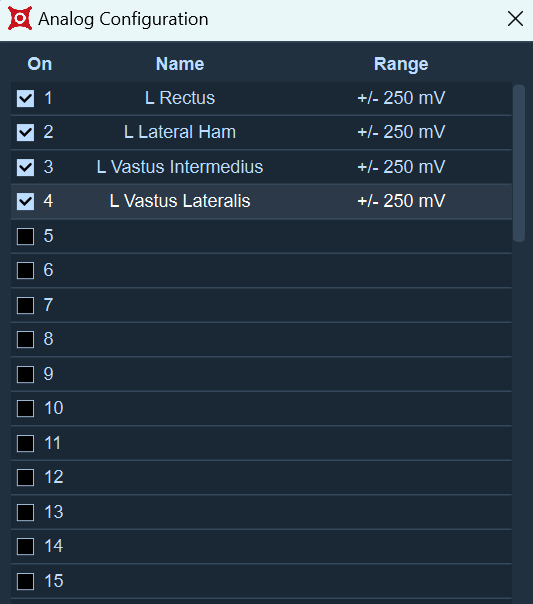Select the L Rectus name field

pyautogui.click(x=180, y=98)
